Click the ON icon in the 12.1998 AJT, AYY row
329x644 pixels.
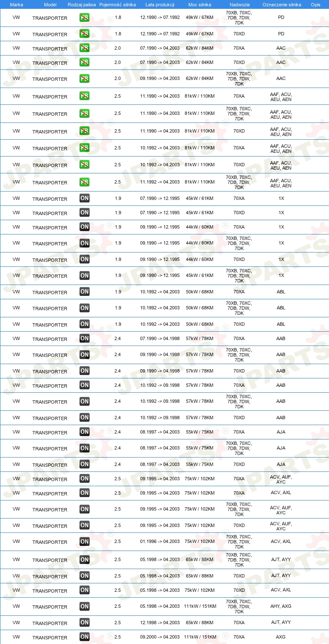(85, 623)
